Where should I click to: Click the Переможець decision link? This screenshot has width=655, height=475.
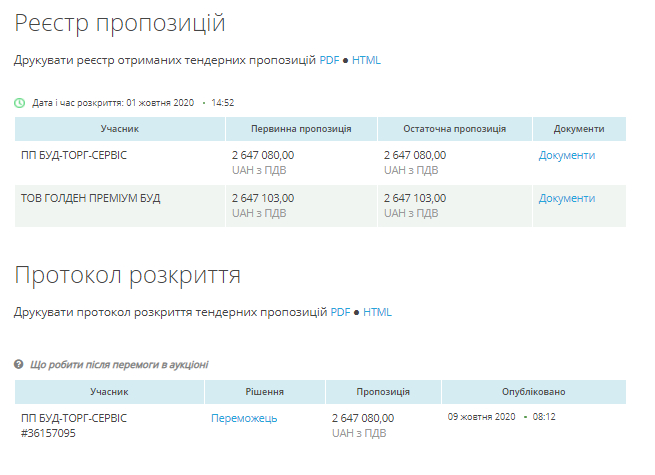click(x=244, y=418)
